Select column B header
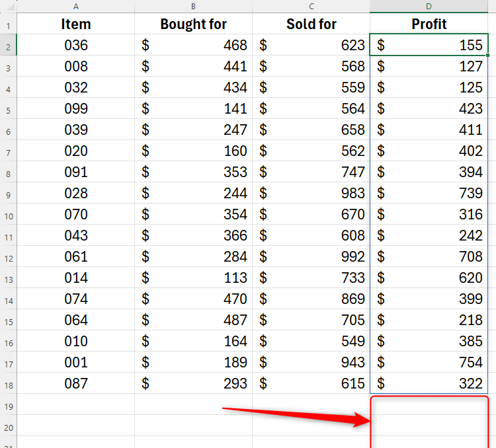Screen dimensions: 496x448 (x=193, y=6)
